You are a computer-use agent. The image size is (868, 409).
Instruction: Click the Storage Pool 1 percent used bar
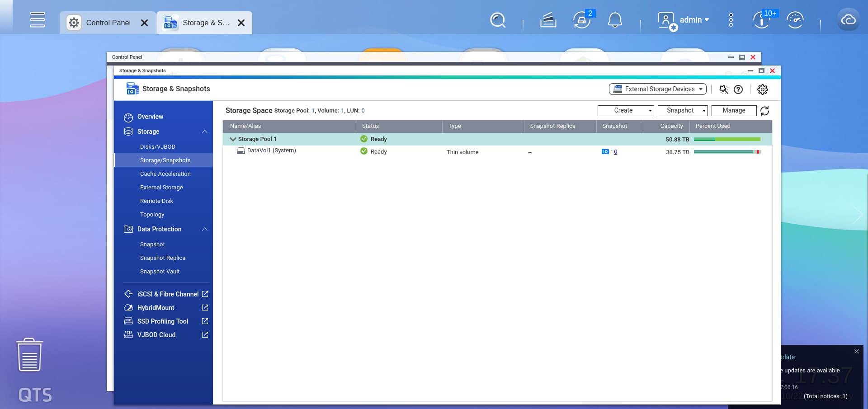[x=727, y=139]
